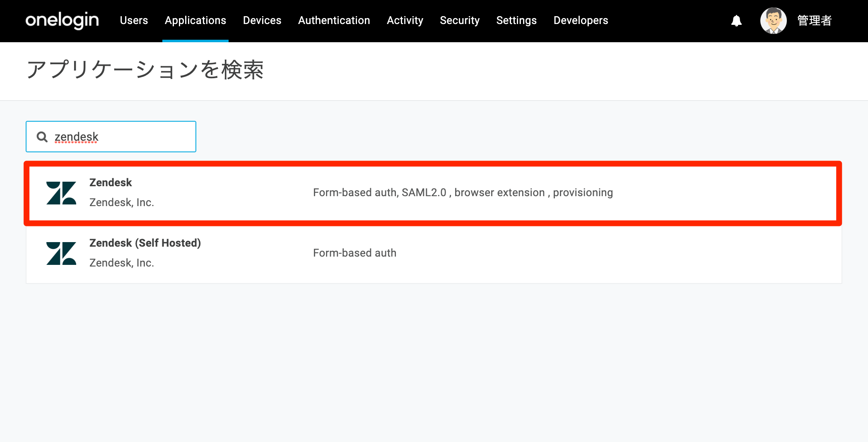Open the Developers menu

[x=581, y=20]
